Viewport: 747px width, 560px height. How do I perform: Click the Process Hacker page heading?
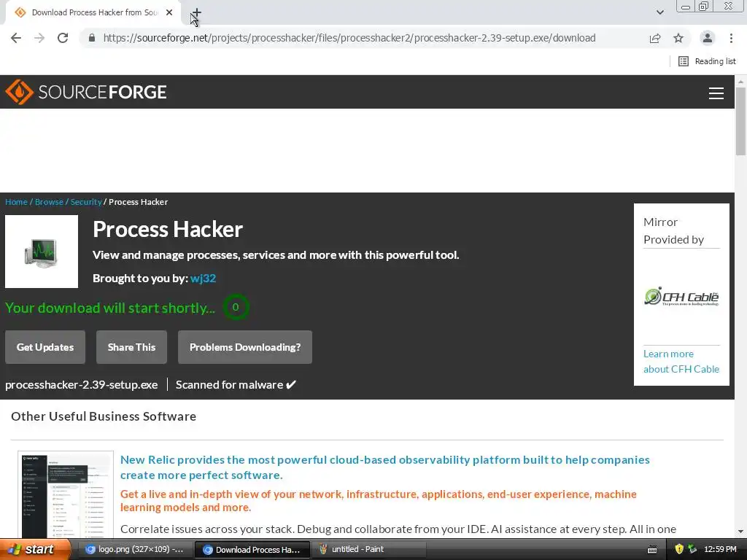(x=168, y=229)
